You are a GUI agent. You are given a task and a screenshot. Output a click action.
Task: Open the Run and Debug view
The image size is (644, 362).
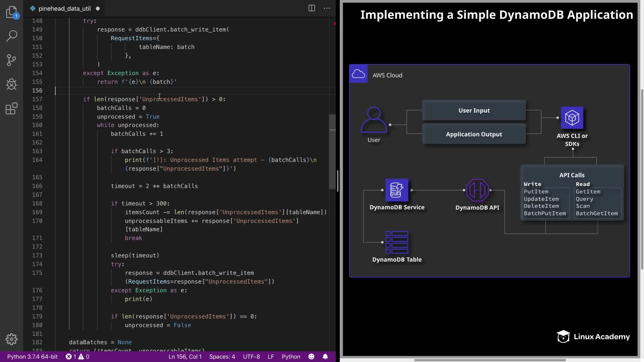click(11, 84)
